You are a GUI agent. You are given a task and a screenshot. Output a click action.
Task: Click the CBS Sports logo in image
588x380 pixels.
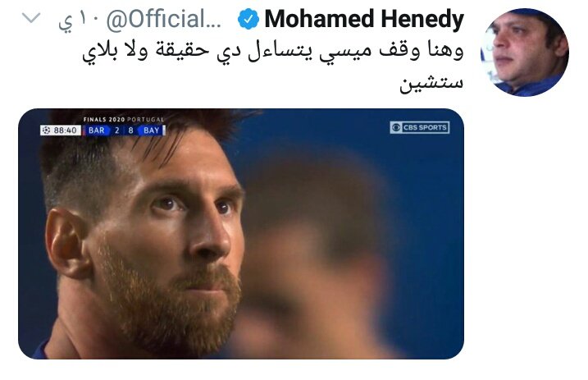[419, 127]
